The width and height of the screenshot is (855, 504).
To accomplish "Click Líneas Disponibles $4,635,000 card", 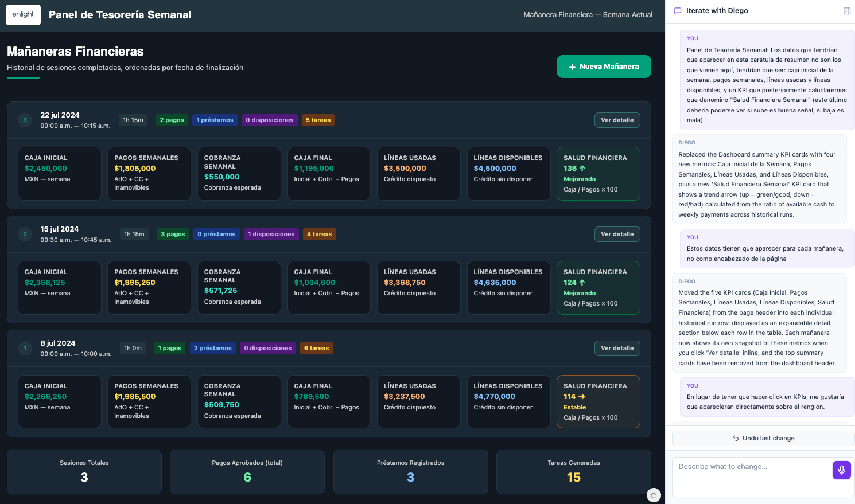I will (508, 288).
